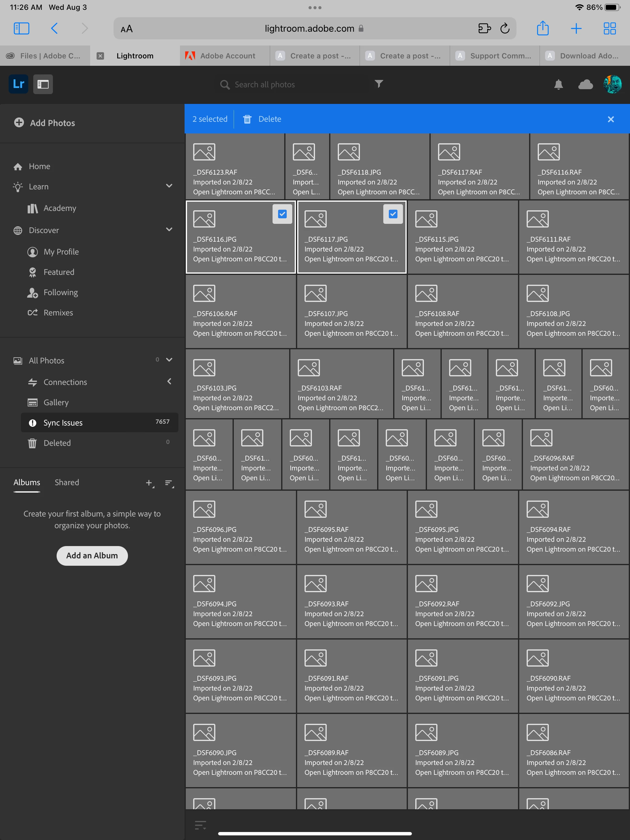630x840 pixels.
Task: Expand the Connections chevron
Action: [x=169, y=381]
